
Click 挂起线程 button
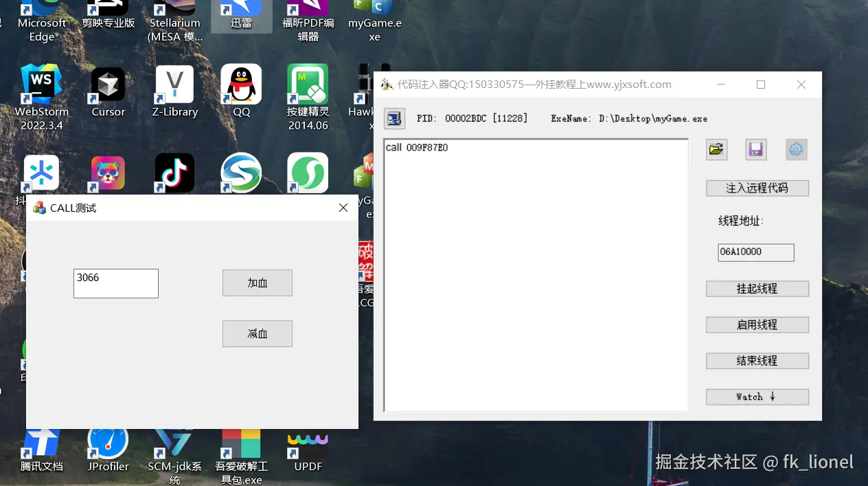tap(757, 289)
